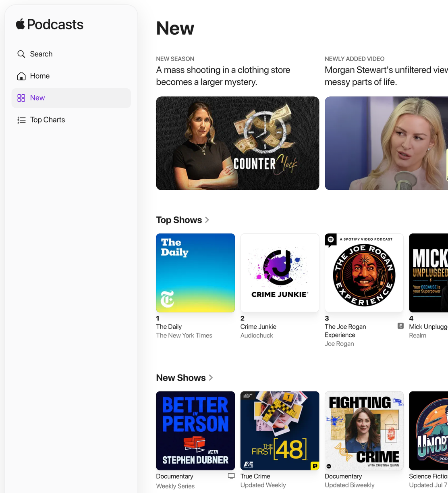Go to Home in the sidebar
Image resolution: width=448 pixels, height=493 pixels.
coord(71,76)
